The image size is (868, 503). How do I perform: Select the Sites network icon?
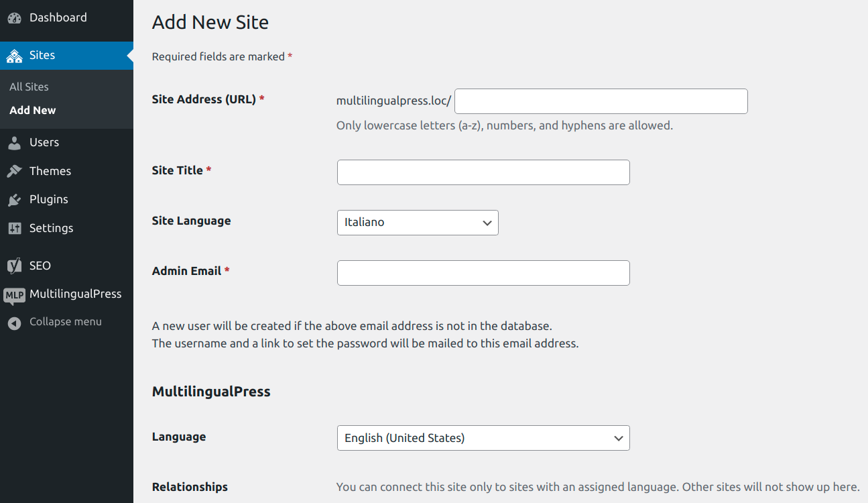coord(14,56)
